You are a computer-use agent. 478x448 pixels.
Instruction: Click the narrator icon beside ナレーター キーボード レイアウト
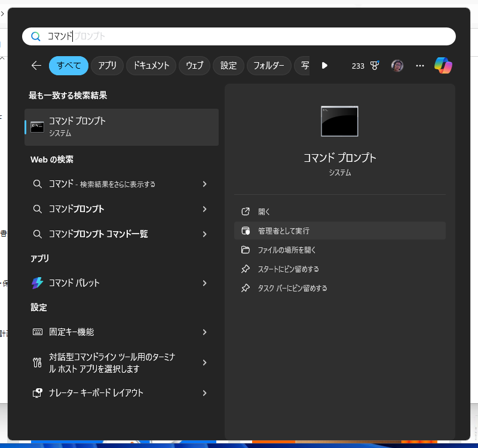pyautogui.click(x=38, y=393)
